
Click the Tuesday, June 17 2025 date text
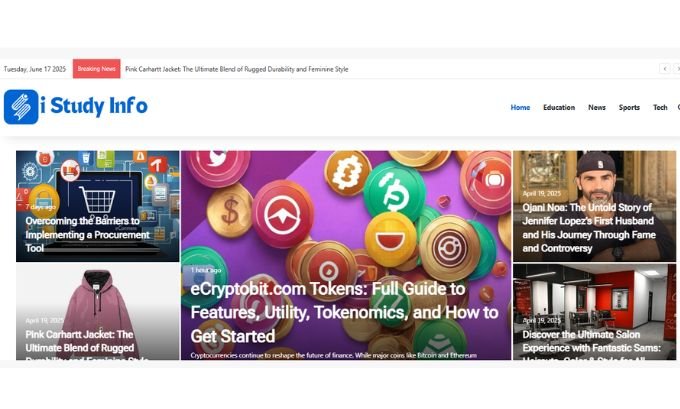pyautogui.click(x=35, y=69)
